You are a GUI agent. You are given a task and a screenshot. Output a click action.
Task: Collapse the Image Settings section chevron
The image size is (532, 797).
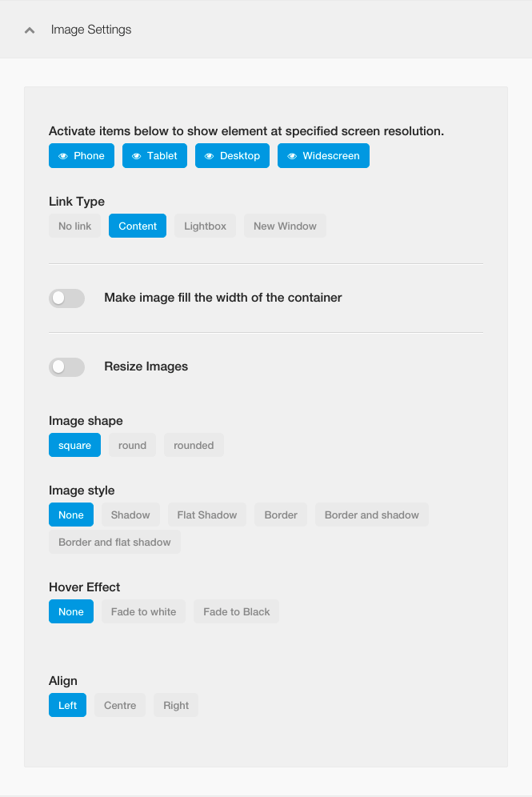pyautogui.click(x=30, y=30)
